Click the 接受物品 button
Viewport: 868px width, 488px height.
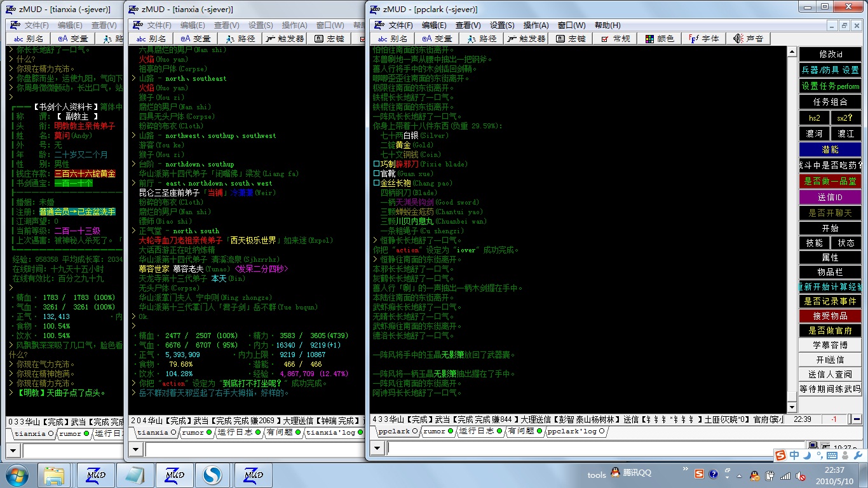pos(831,316)
